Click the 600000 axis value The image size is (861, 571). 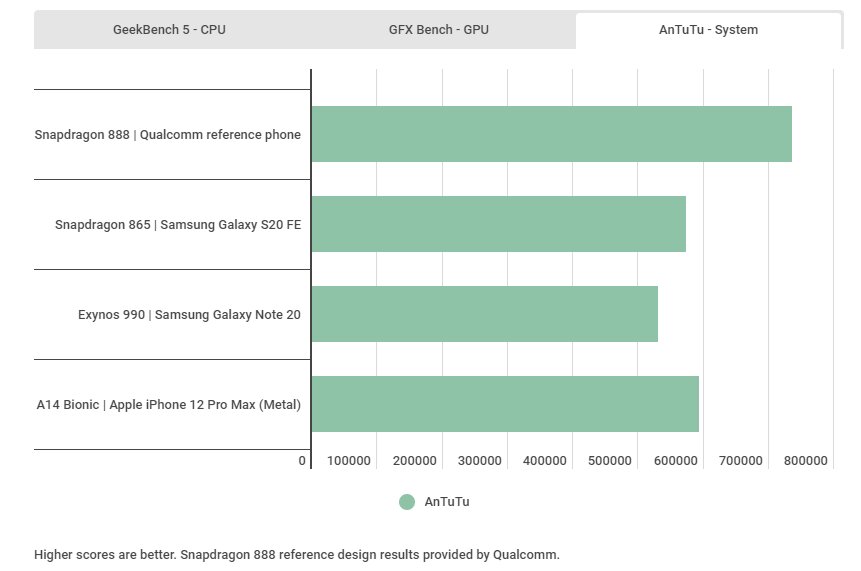tap(675, 461)
